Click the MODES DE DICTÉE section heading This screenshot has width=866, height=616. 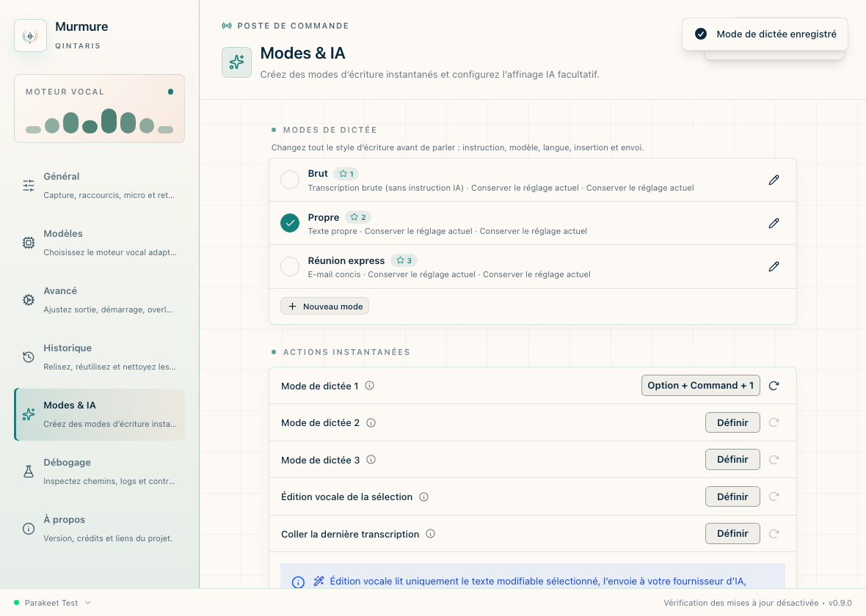(x=330, y=131)
